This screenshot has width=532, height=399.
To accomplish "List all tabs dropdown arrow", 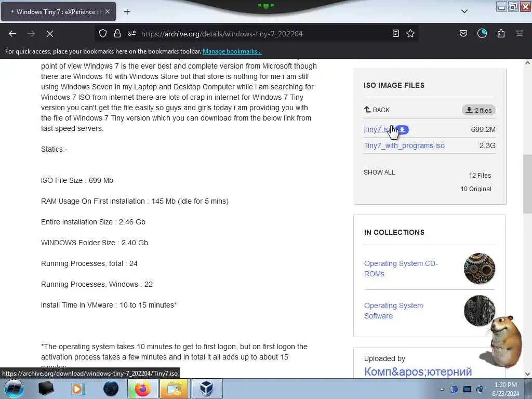I will tap(464, 11).
